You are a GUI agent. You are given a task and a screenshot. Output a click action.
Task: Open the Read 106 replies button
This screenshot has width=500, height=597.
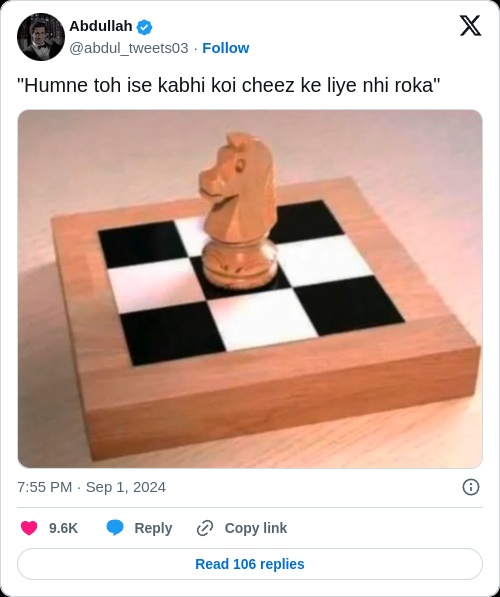250,564
